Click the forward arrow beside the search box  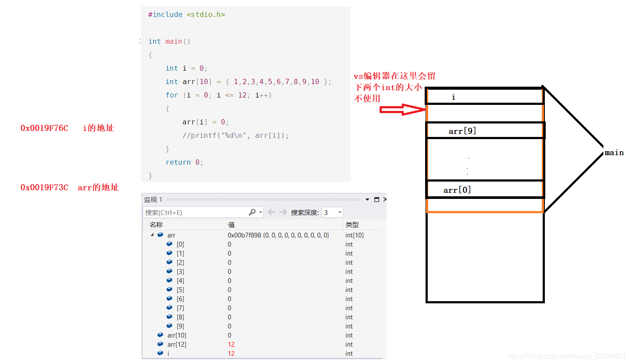coord(283,212)
